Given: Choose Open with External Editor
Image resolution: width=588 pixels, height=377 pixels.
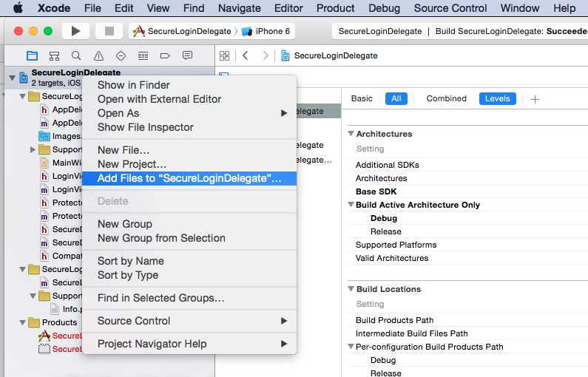Looking at the screenshot, I should coord(189,99).
